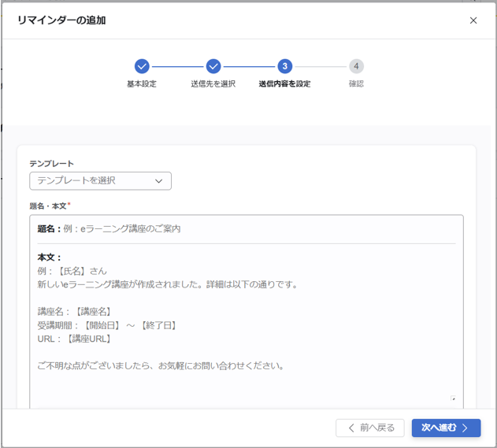Click the テンプレート field label
This screenshot has width=497, height=448.
(52, 164)
